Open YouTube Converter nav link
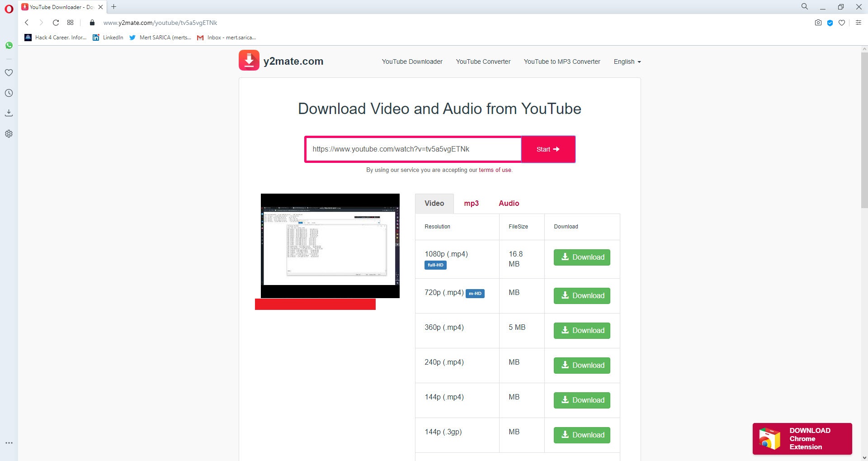The height and width of the screenshot is (461, 868). pyautogui.click(x=483, y=62)
